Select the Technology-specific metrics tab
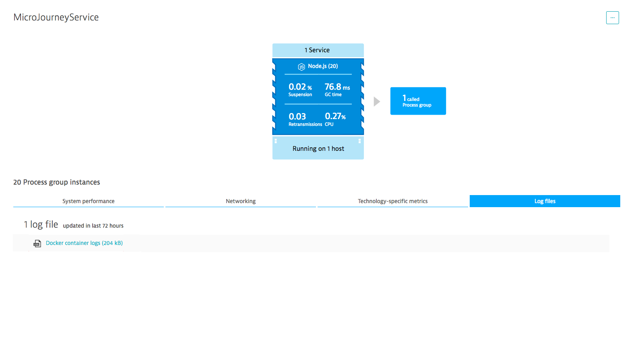644x362 pixels. (393, 201)
